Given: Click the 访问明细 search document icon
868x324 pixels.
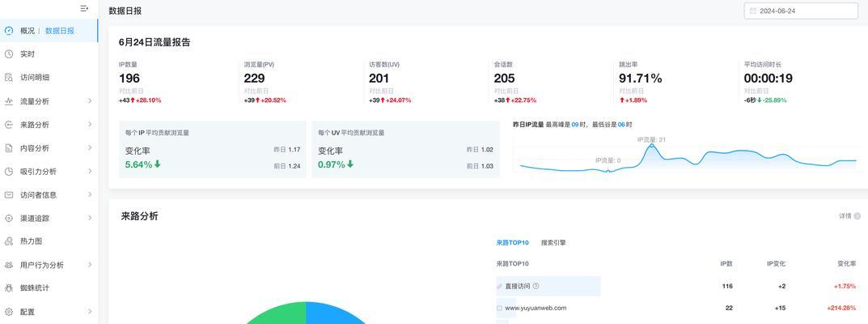Looking at the screenshot, I should (x=9, y=78).
